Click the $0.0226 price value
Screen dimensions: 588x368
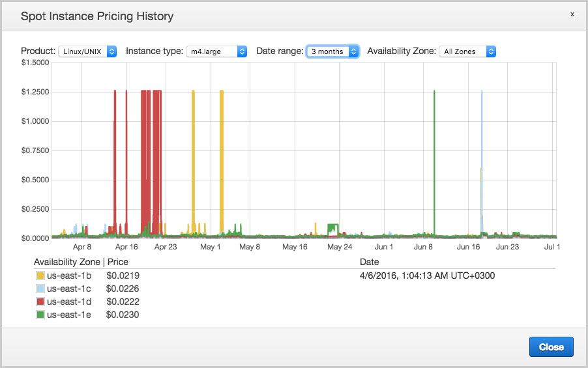click(x=123, y=289)
